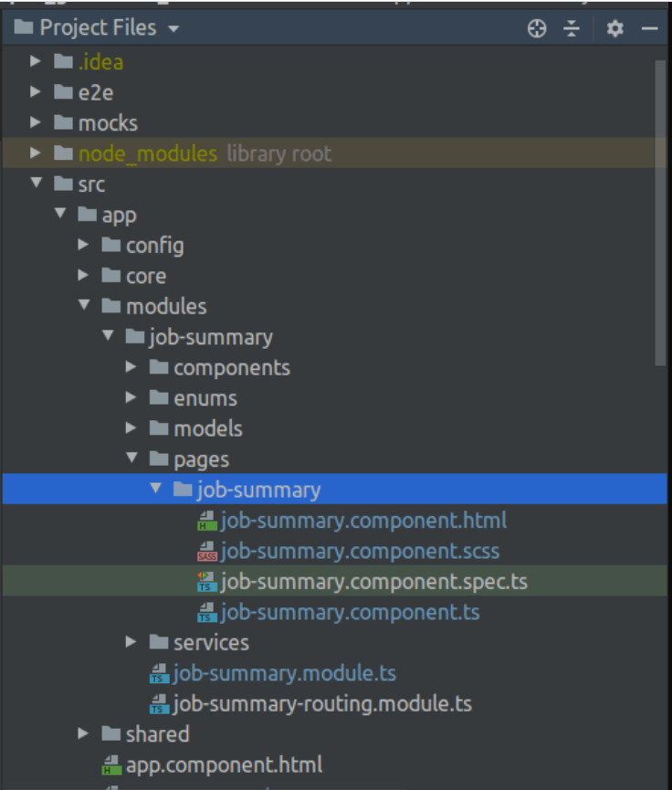Image resolution: width=672 pixels, height=790 pixels.
Task: Select job-summary.component.ts file
Action: click(x=350, y=613)
